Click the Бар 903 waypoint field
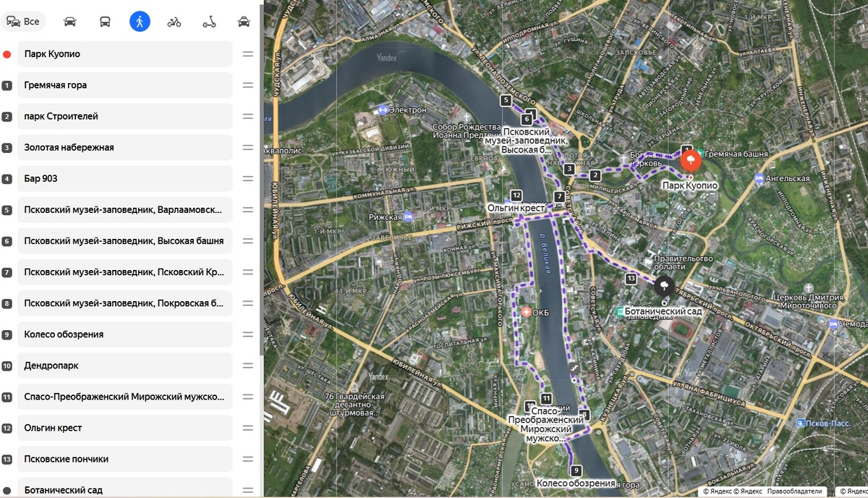Screen dimensions: 868x498 pyautogui.click(x=124, y=178)
